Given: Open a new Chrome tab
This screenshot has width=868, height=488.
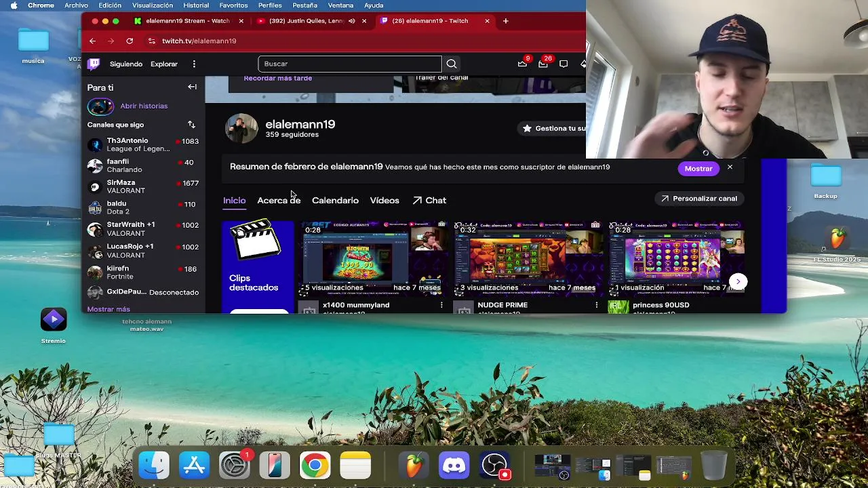Looking at the screenshot, I should click(x=505, y=21).
